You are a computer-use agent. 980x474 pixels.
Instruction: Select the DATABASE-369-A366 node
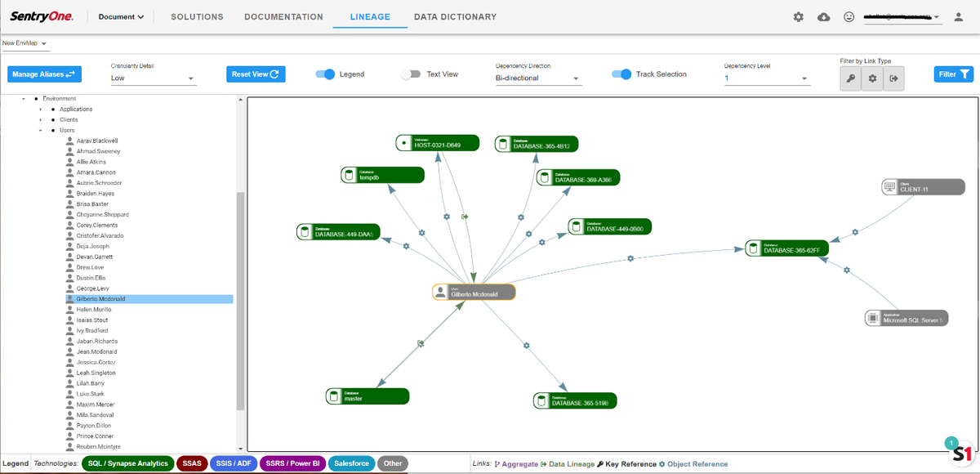[578, 177]
